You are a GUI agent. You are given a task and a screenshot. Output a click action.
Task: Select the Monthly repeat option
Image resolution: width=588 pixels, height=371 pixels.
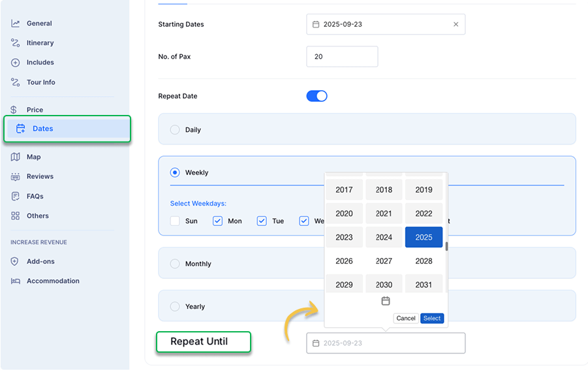coord(175,264)
